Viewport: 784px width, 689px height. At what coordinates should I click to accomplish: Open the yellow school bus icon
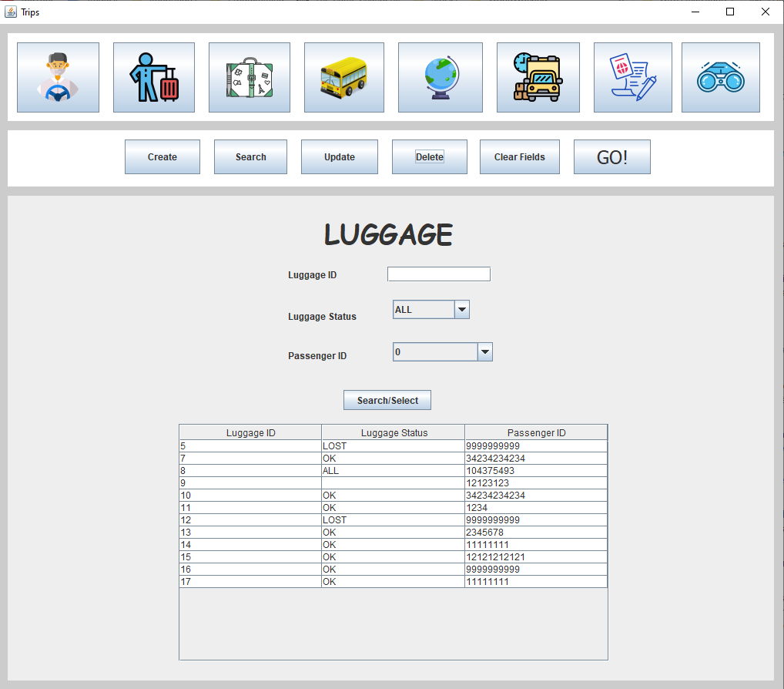[x=344, y=77]
